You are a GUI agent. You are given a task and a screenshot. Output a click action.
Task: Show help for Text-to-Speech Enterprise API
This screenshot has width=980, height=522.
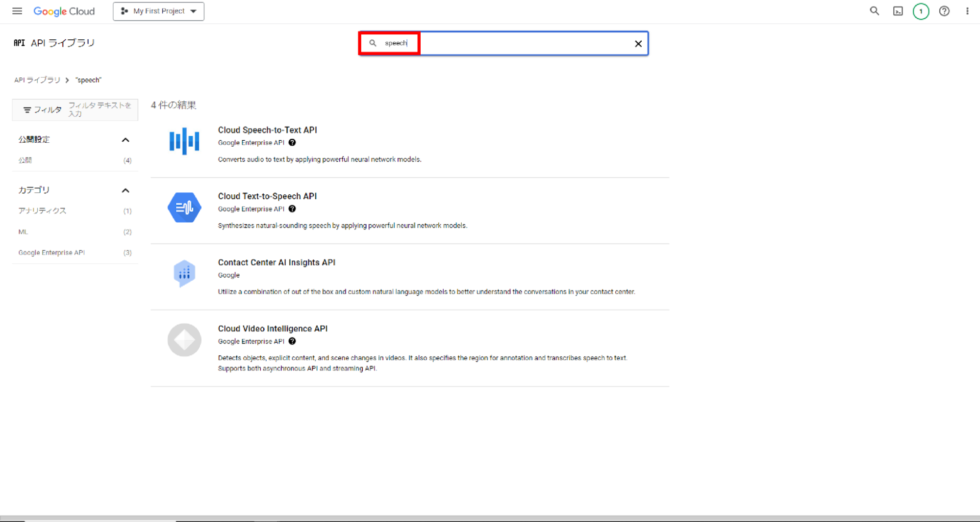292,209
